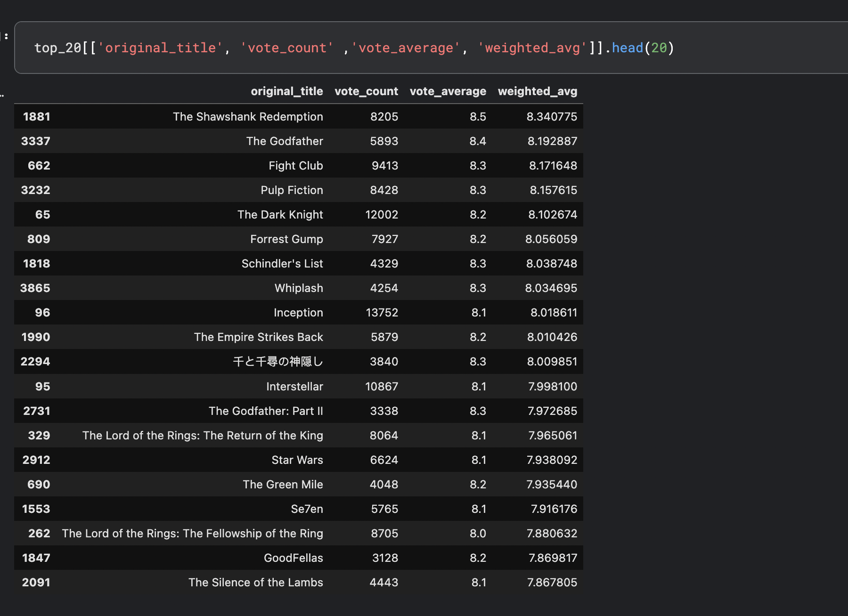Select the Schindler's List title cell
Screen dimensions: 848x616
click(282, 263)
